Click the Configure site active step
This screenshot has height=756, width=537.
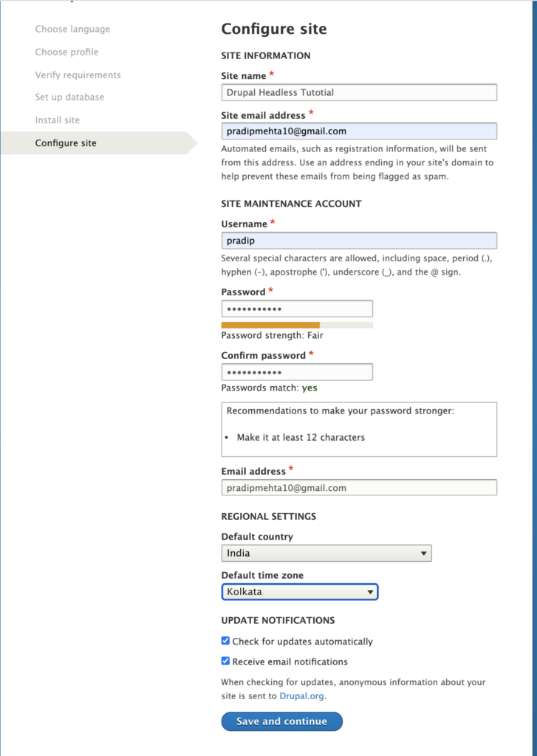point(66,143)
